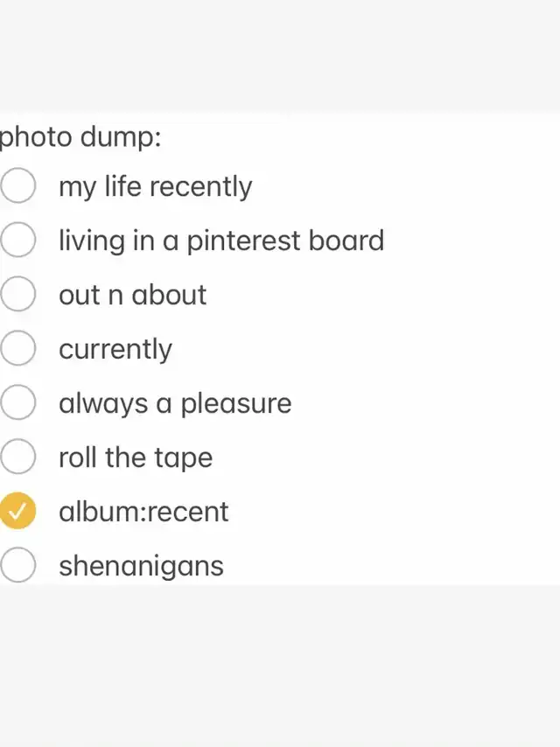
Task: Tick the empty circle for 'shenanigans'
Action: (x=17, y=565)
